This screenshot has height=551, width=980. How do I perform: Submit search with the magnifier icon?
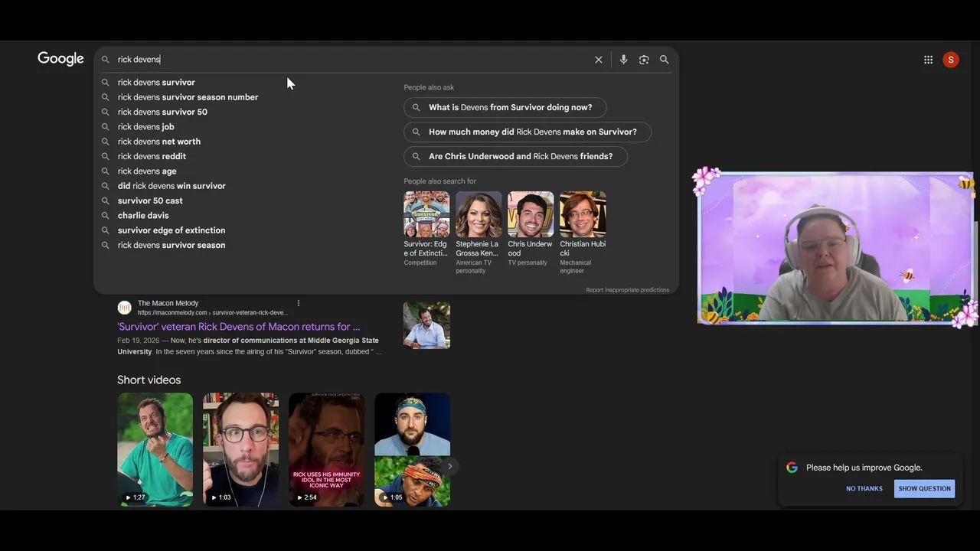664,60
